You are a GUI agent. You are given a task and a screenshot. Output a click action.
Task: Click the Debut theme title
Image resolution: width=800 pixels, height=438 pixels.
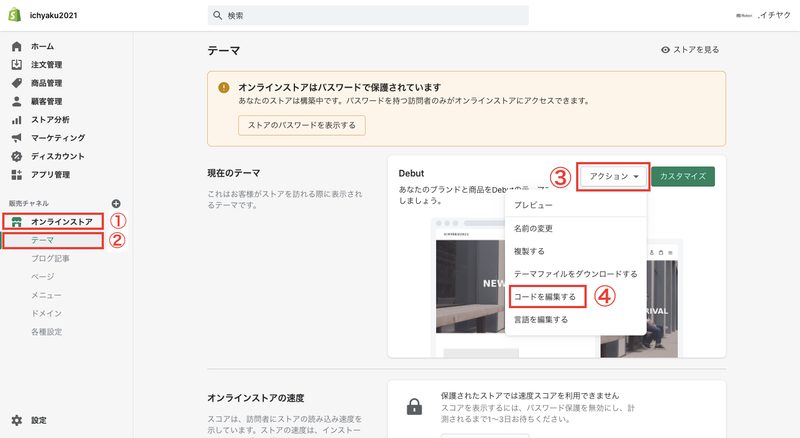point(411,173)
